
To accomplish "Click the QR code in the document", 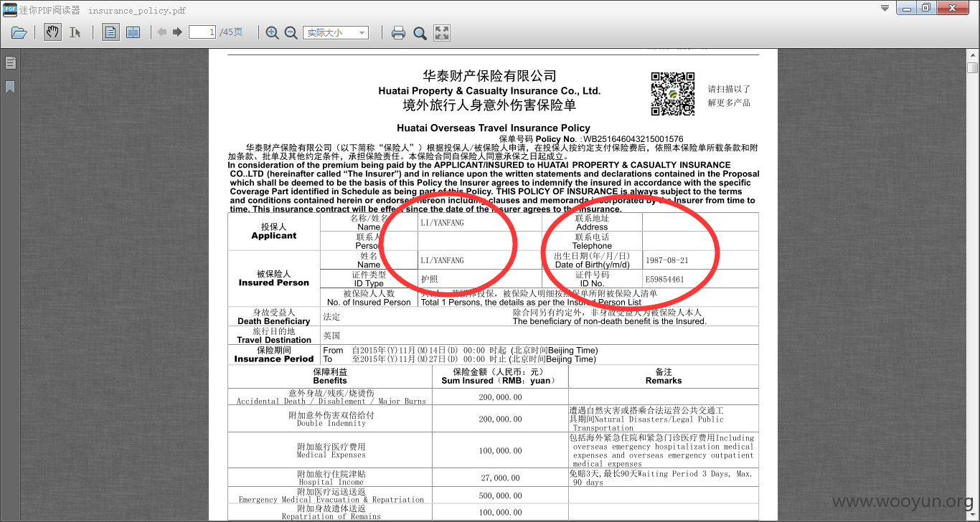I will tap(672, 93).
